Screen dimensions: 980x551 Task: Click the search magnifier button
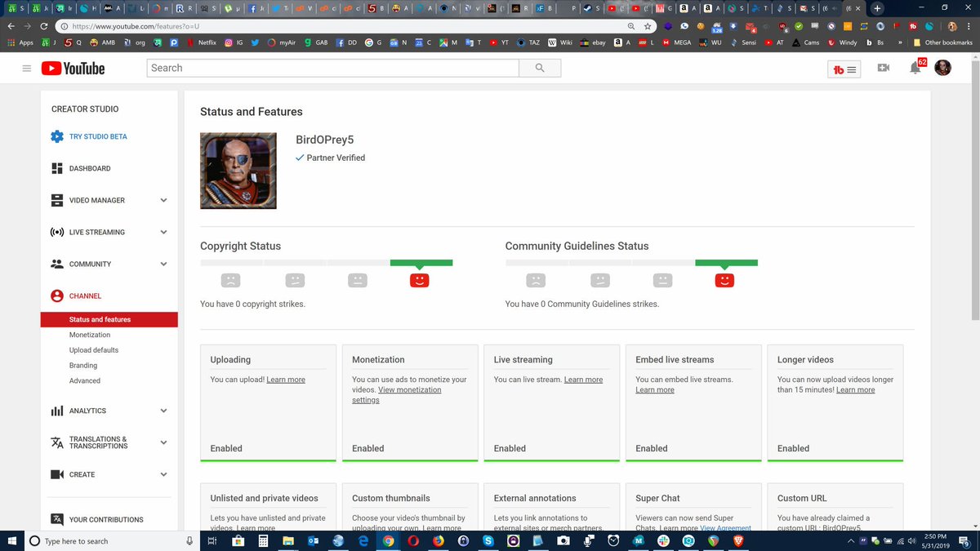(x=540, y=68)
